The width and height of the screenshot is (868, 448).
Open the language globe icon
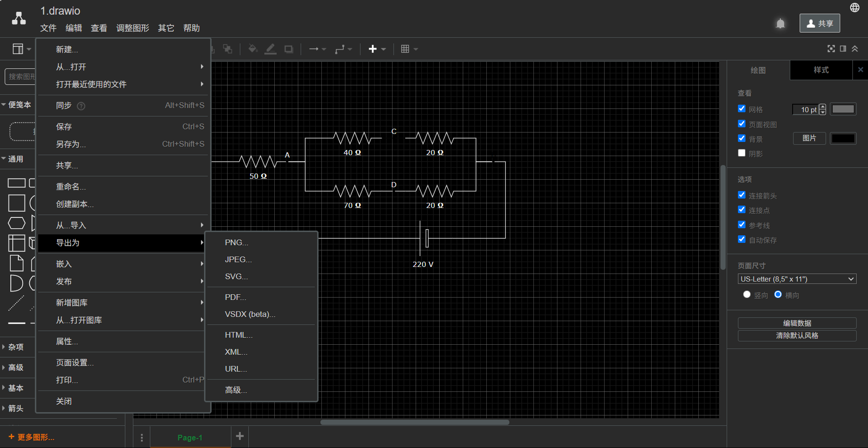point(855,8)
